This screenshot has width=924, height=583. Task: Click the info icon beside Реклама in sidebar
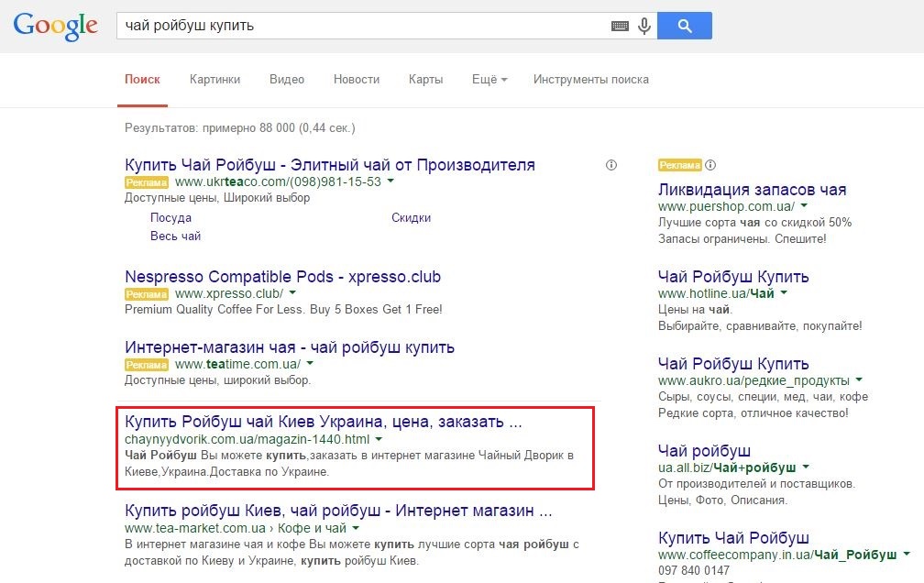pos(710,165)
